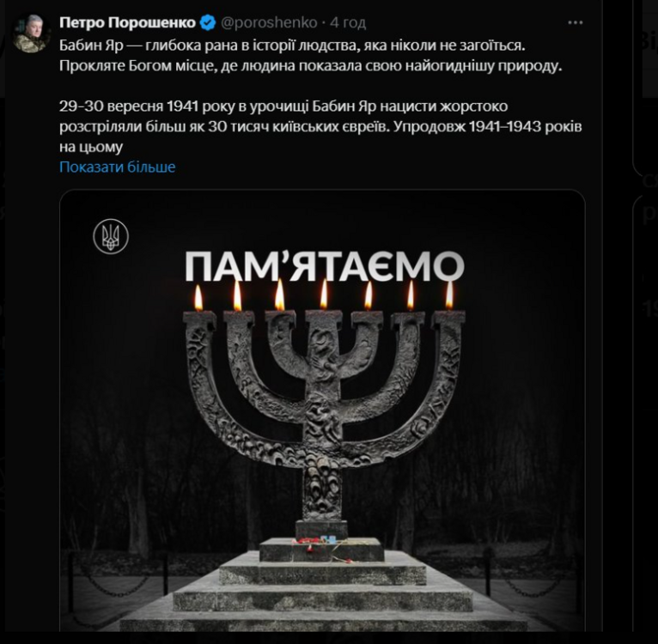
Task: Open the three-dot more options menu
Action: [x=575, y=22]
